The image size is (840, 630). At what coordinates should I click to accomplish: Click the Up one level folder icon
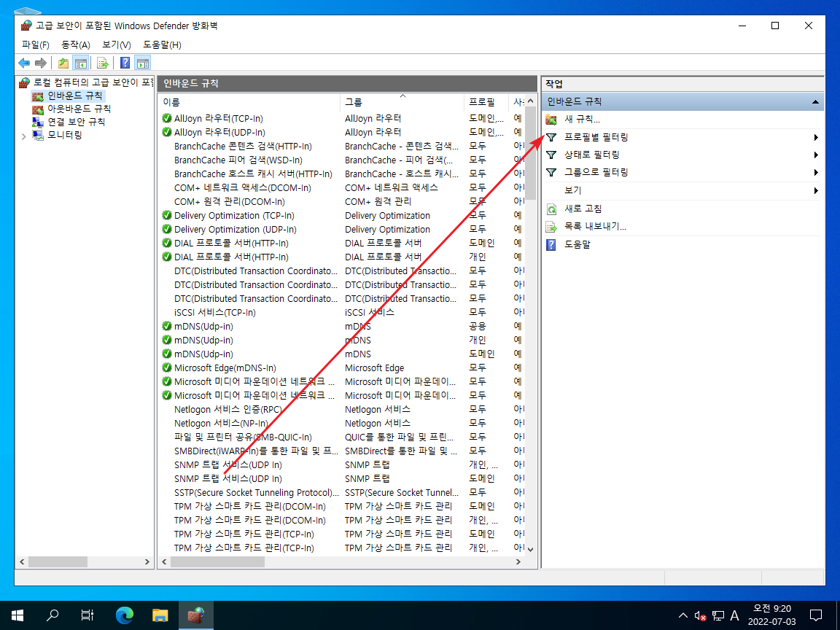coord(63,63)
